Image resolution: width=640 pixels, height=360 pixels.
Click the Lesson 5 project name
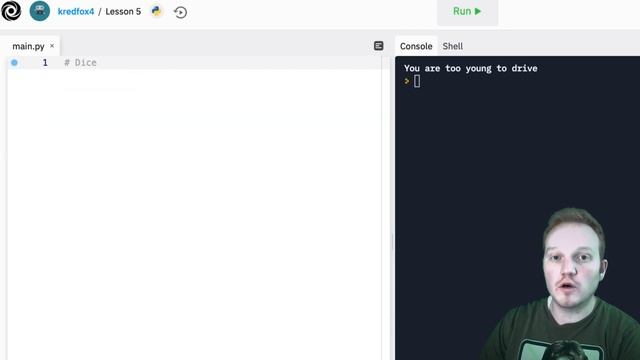pos(123,11)
